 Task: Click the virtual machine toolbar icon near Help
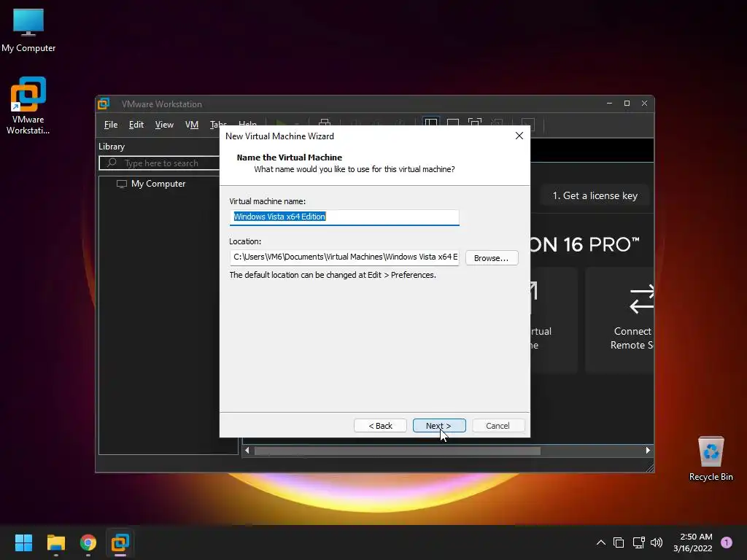coord(325,122)
